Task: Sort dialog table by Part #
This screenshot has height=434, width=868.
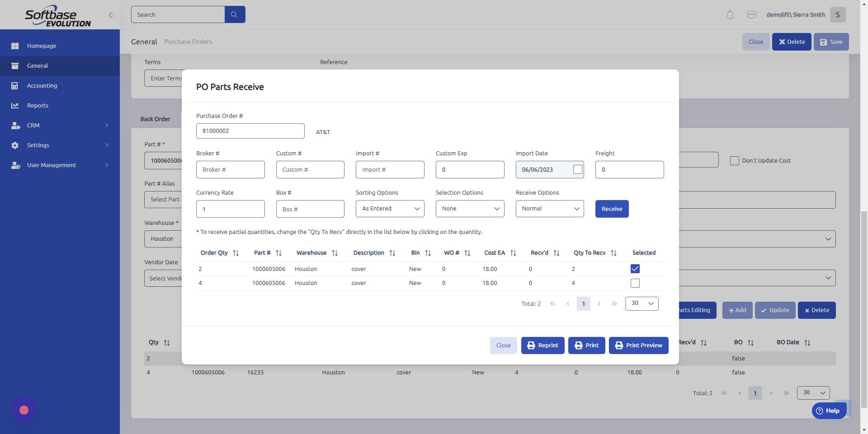Action: click(x=278, y=253)
